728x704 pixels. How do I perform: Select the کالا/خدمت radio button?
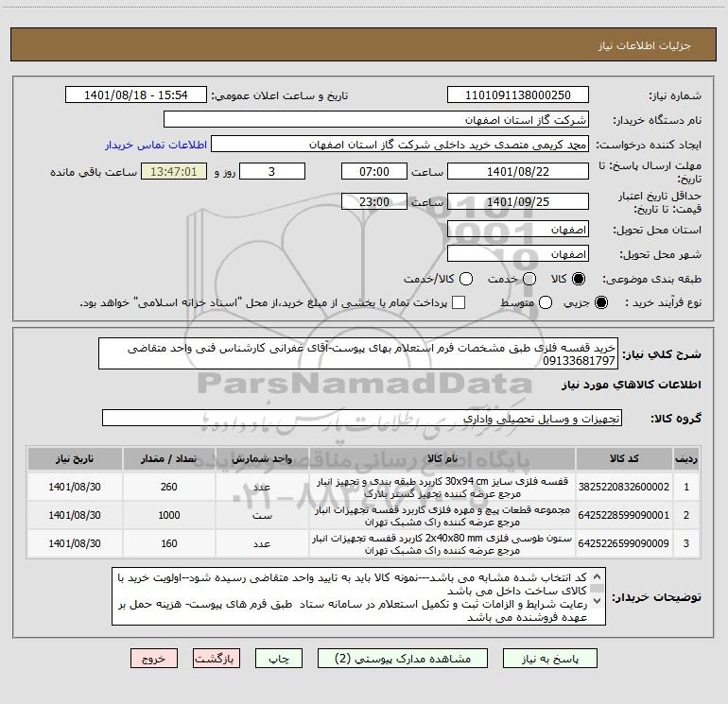point(466,279)
